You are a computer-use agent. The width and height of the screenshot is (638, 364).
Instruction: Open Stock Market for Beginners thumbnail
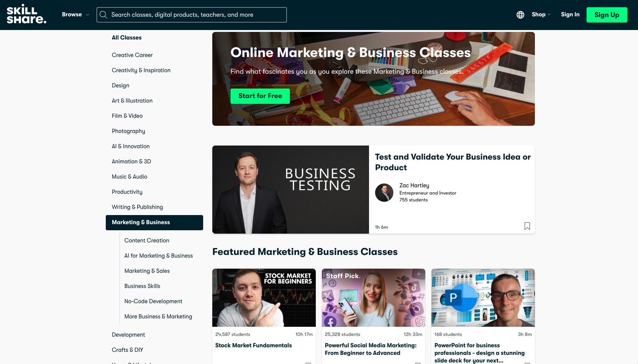click(x=264, y=298)
